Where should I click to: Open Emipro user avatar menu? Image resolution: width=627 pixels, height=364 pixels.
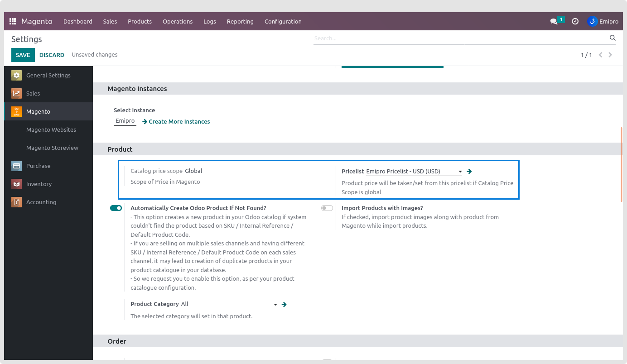point(603,21)
